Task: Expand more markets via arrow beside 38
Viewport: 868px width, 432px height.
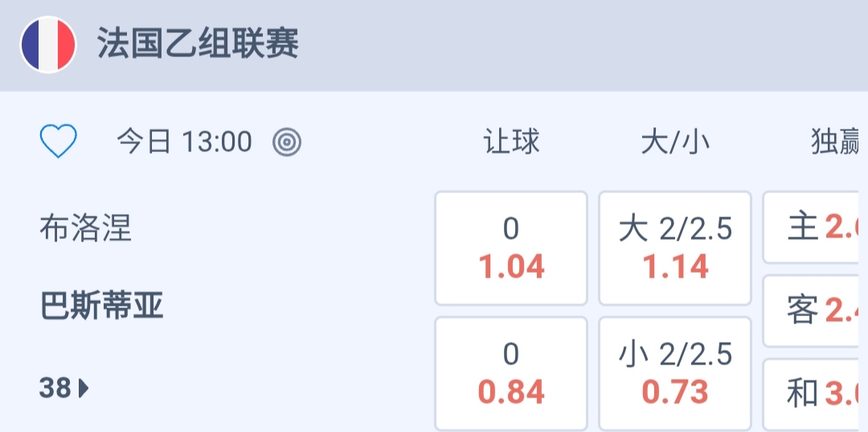Action: 84,389
